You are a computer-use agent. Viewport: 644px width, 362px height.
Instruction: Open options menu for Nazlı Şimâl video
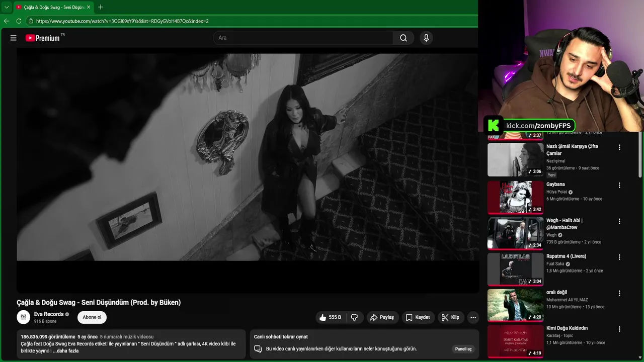[619, 147]
